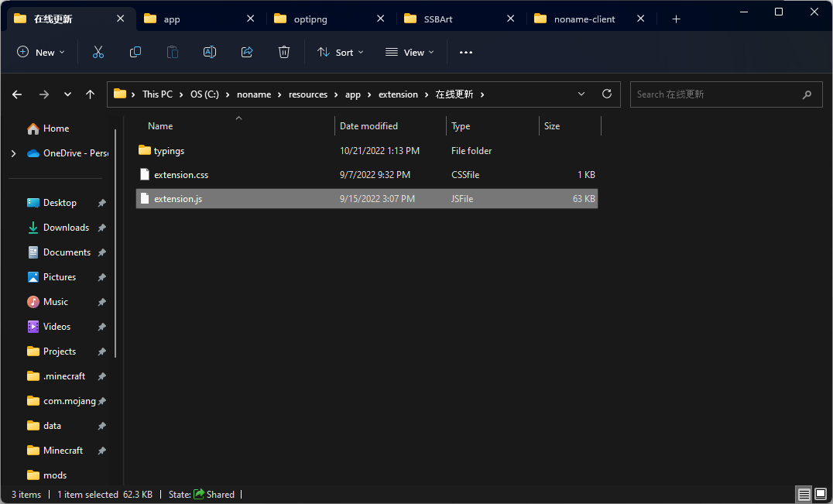Expand the OneDrive tree node
The width and height of the screenshot is (833, 504).
pyautogui.click(x=13, y=153)
